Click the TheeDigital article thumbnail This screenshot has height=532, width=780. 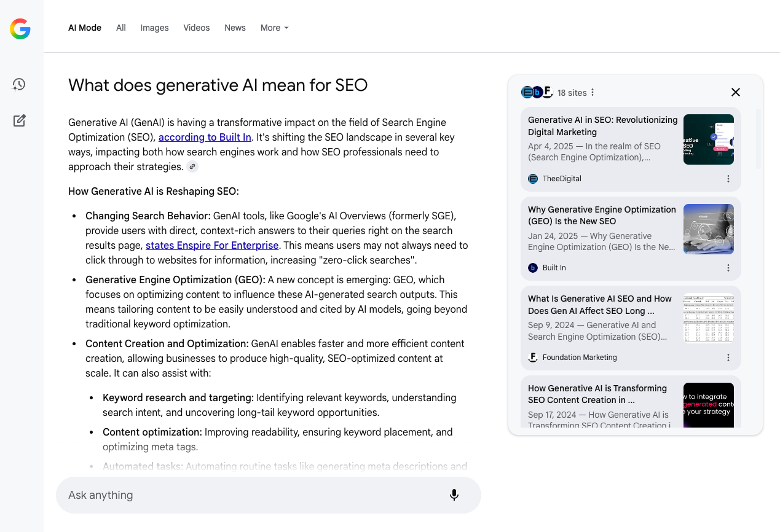(709, 139)
